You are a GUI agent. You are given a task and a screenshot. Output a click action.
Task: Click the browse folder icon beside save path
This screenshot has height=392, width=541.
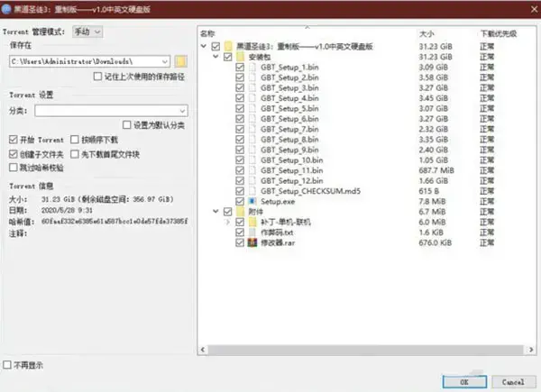click(181, 61)
